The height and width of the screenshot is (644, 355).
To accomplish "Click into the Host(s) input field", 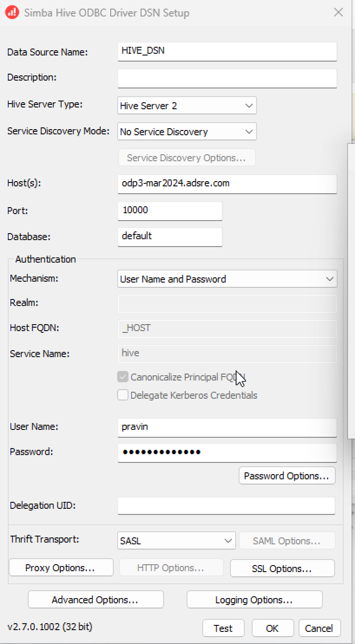I will point(227,184).
